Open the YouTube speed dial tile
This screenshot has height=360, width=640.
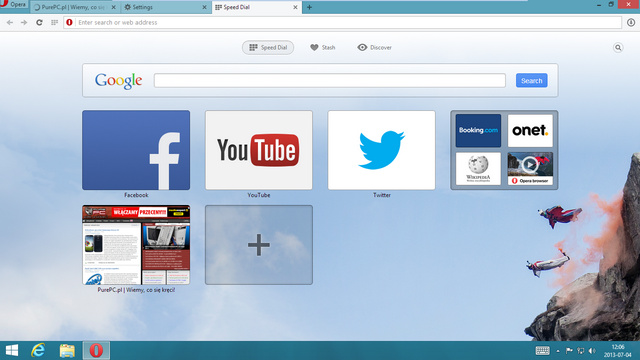click(x=259, y=150)
